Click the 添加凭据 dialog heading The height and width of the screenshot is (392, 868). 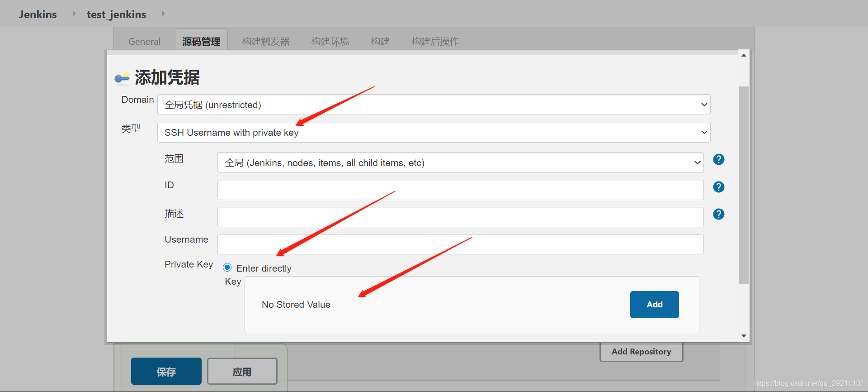pos(167,77)
